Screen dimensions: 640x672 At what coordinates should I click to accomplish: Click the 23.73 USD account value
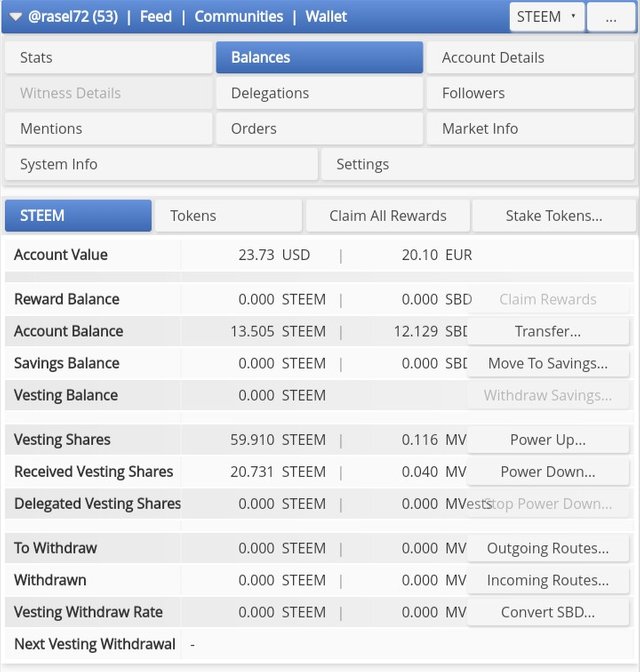tap(274, 255)
